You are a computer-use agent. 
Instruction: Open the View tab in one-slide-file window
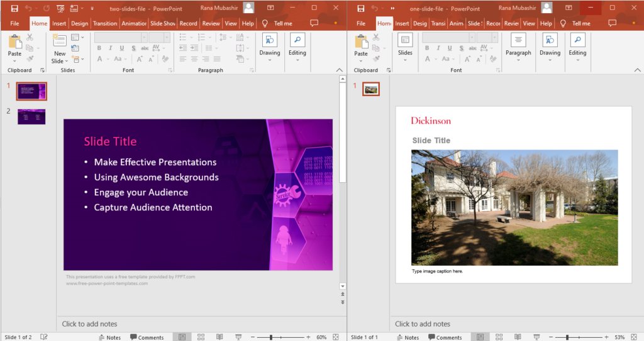click(x=529, y=23)
